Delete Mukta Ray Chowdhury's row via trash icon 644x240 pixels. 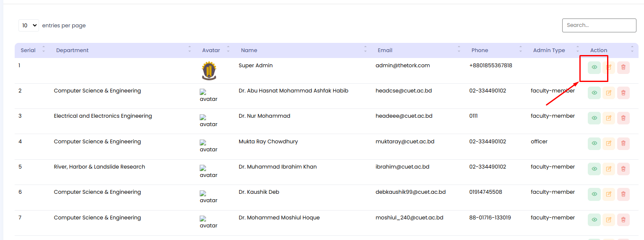click(x=623, y=143)
